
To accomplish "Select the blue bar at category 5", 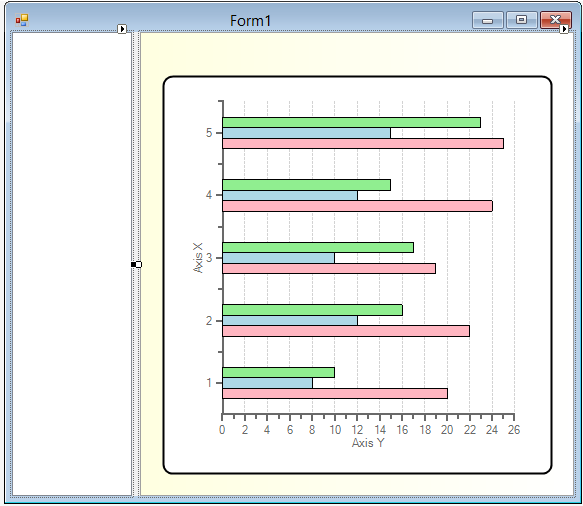I will pyautogui.click(x=306, y=133).
